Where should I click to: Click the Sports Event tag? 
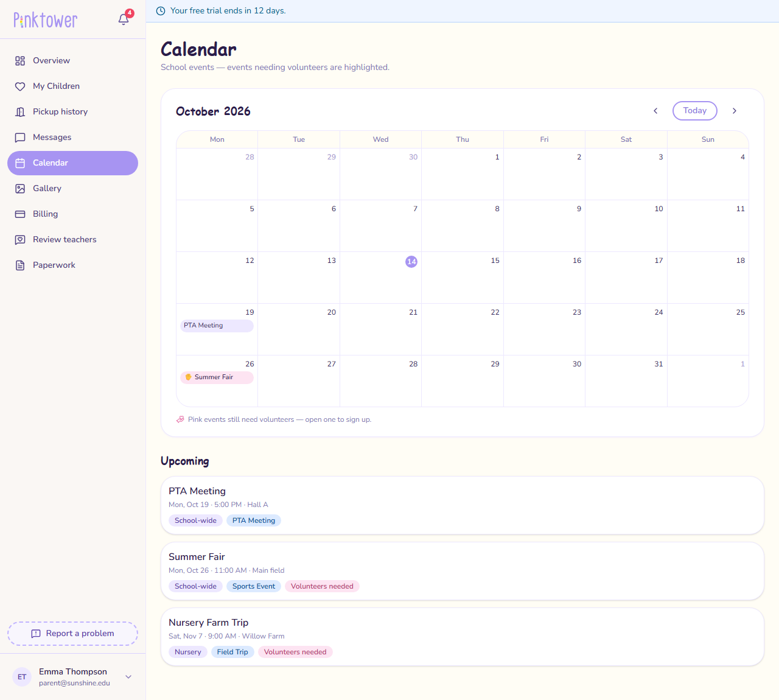(254, 586)
